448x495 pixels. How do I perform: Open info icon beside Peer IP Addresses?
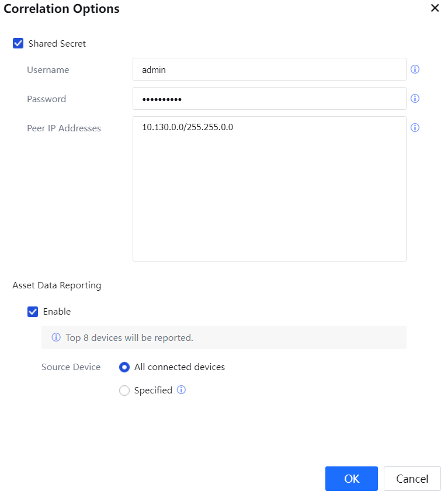tap(415, 128)
